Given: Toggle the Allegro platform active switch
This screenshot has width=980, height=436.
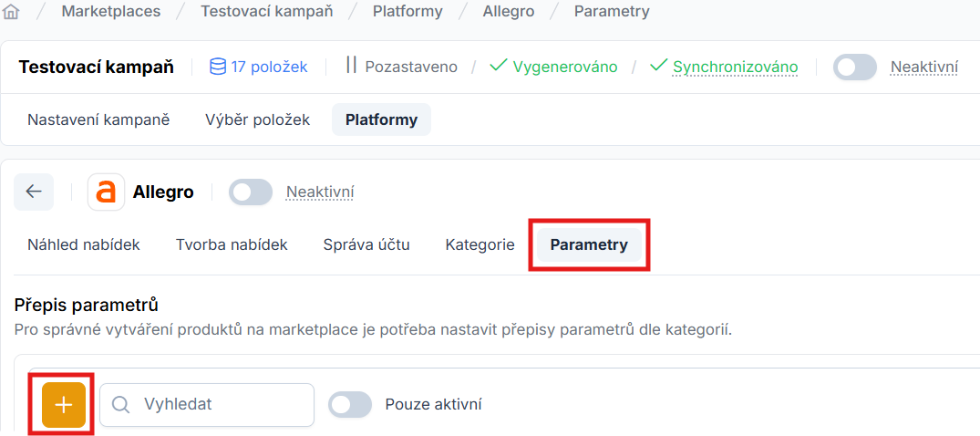Looking at the screenshot, I should click(250, 192).
